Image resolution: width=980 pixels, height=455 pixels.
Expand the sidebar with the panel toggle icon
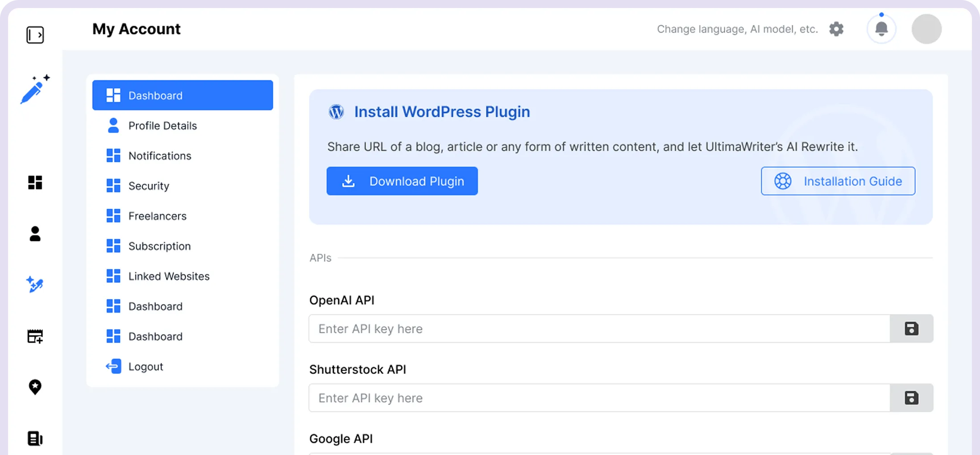(x=35, y=35)
